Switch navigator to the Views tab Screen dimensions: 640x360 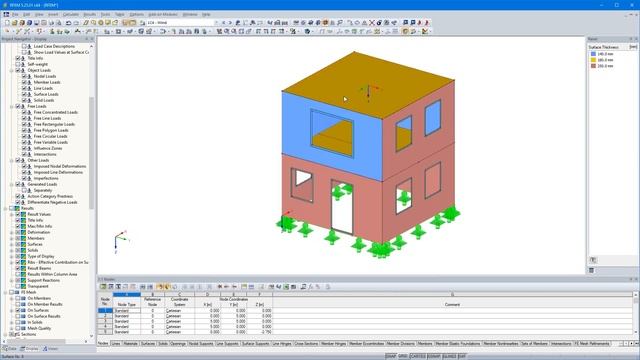[51, 349]
